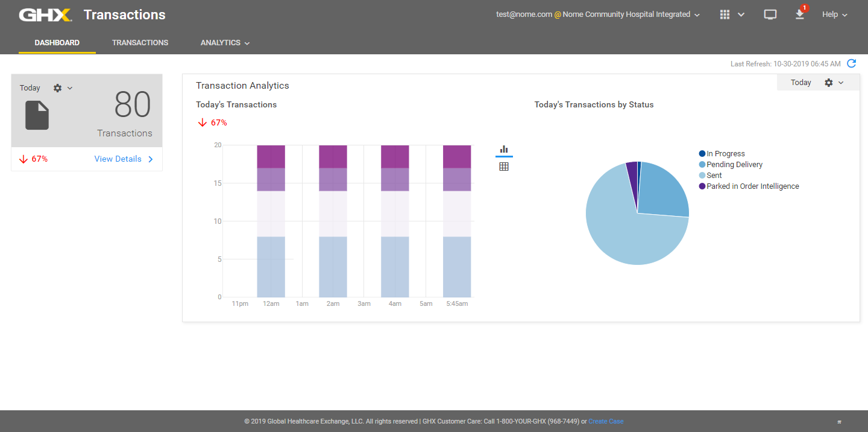Image resolution: width=868 pixels, height=432 pixels.
Task: Open the Create Case link
Action: click(x=606, y=421)
